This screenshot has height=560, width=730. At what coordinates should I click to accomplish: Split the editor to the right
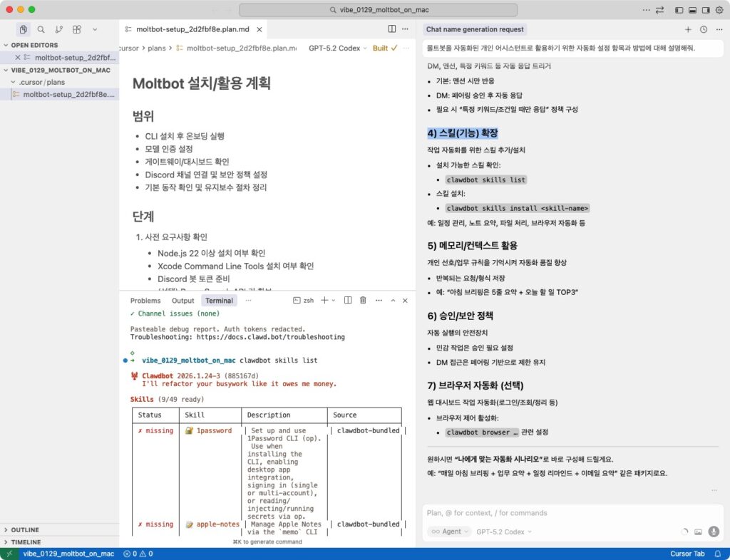point(391,29)
